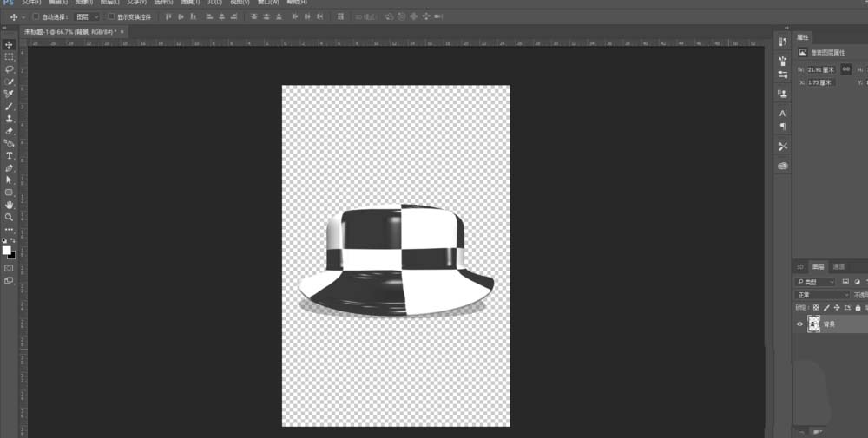This screenshot has width=868, height=438.
Task: Select the Path Selection arrow tool
Action: [9, 180]
